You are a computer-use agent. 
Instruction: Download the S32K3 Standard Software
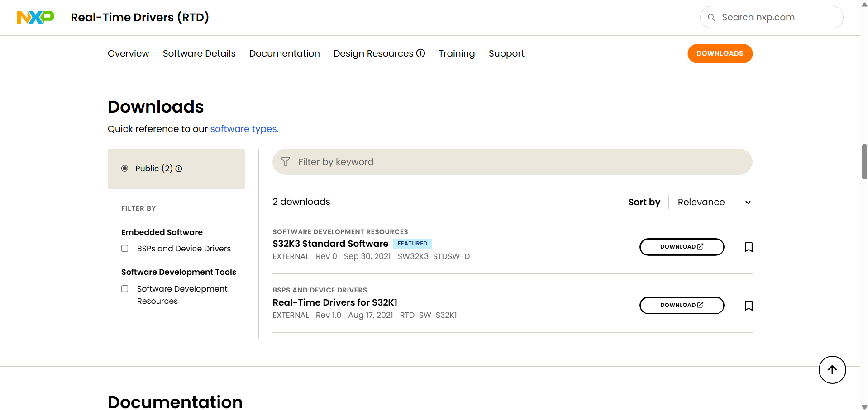tap(682, 247)
